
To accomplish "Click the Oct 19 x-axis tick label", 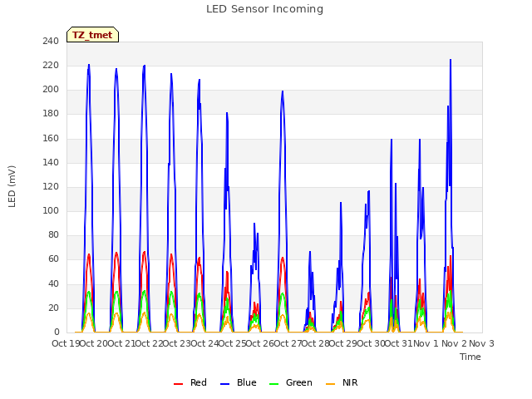I will (x=66, y=343).
